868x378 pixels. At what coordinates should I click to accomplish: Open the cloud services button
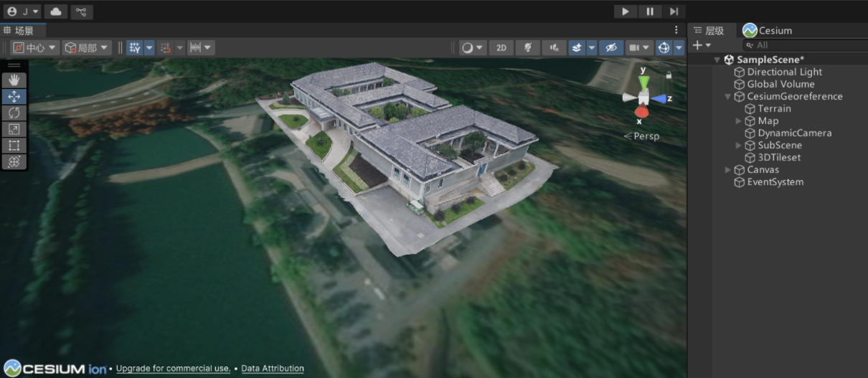coord(56,11)
